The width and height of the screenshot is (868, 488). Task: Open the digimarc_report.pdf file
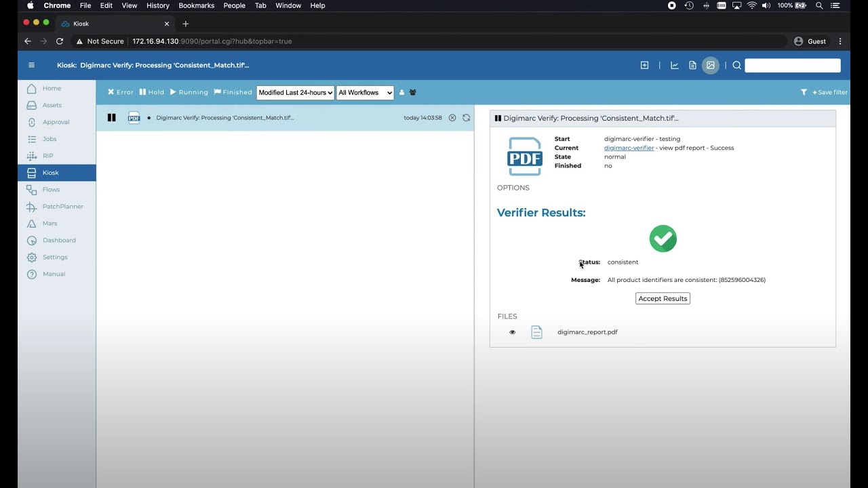(x=587, y=332)
